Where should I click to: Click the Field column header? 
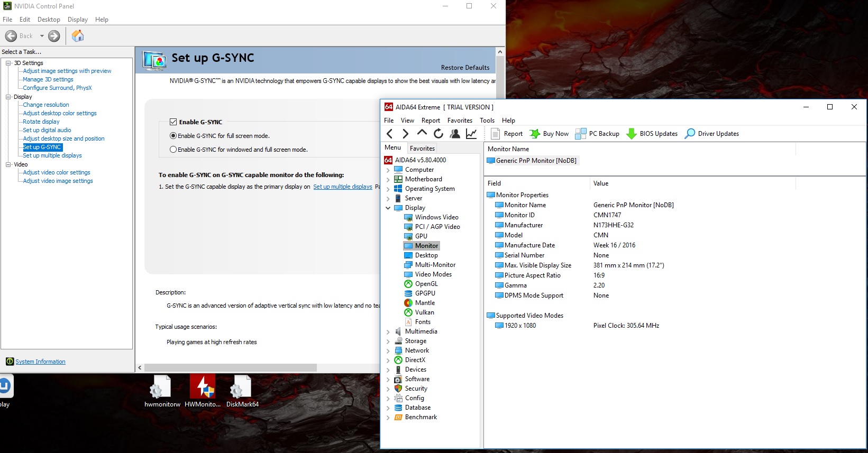pos(537,183)
